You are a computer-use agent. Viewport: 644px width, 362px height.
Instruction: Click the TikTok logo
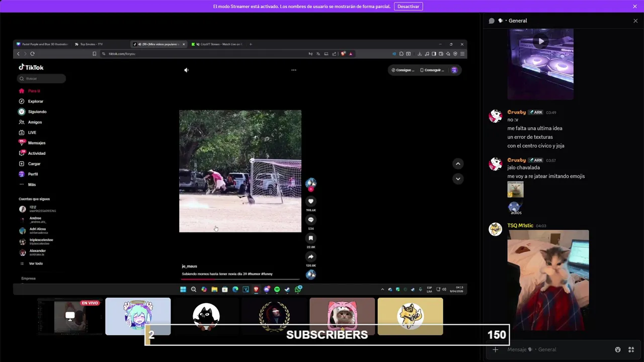[x=31, y=67]
